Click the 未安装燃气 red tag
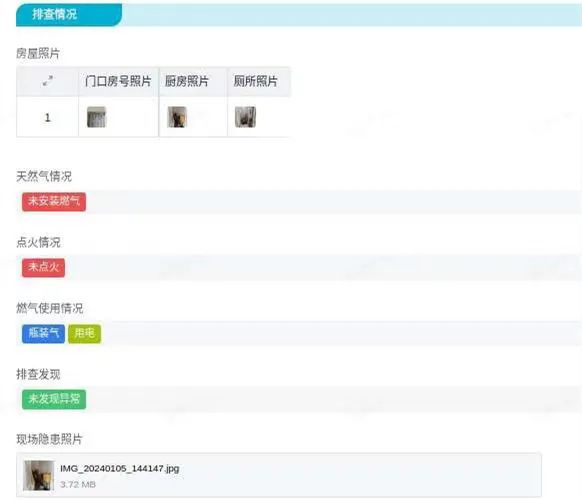The image size is (582, 500). point(54,202)
